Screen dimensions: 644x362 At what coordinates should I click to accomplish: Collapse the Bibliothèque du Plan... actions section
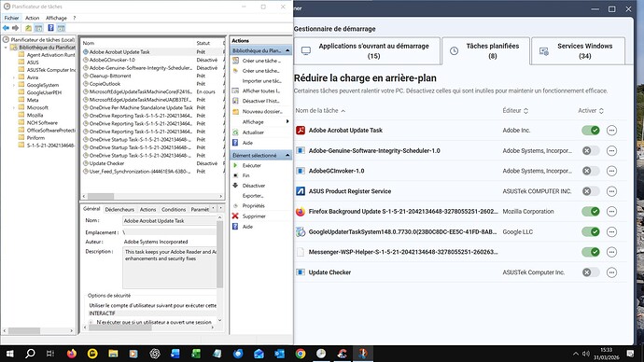tap(287, 50)
